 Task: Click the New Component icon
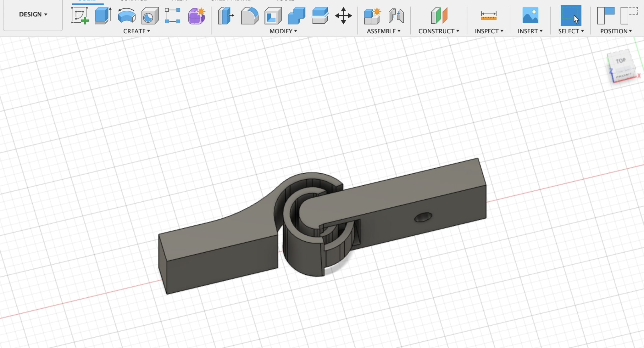point(372,15)
